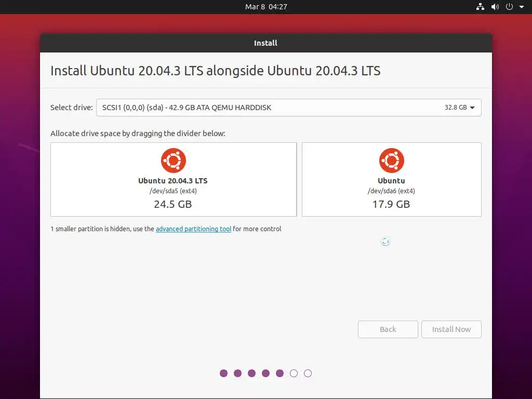Viewport: 532px width, 399px height.
Task: Click the fifth filled progress dot
Action: [x=280, y=373]
